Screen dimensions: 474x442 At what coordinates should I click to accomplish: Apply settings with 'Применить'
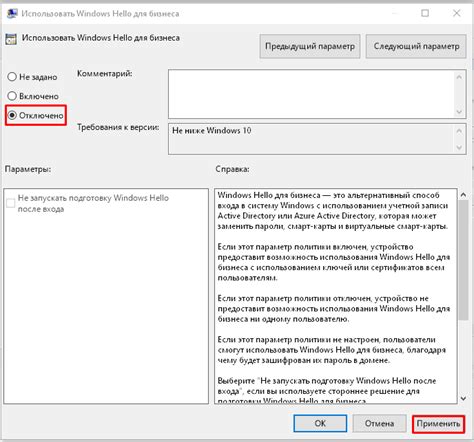(x=438, y=424)
